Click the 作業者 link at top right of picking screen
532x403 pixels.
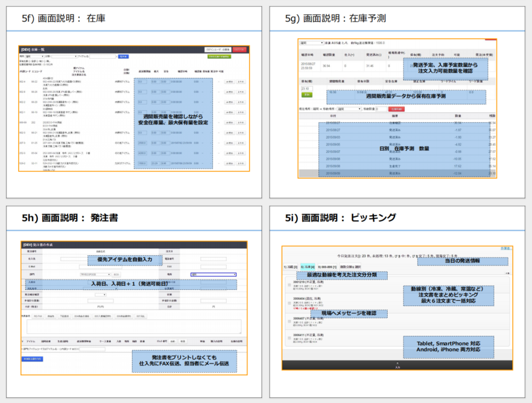click(506, 248)
